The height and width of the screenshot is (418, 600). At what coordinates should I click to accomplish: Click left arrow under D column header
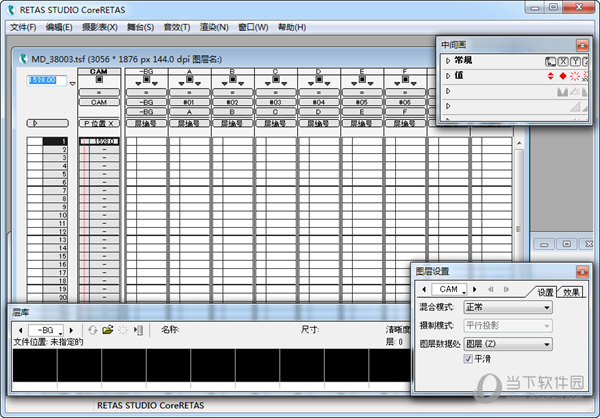(311, 83)
